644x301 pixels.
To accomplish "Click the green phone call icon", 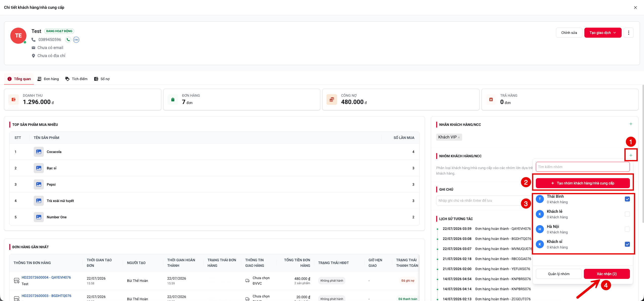I will coord(68,40).
